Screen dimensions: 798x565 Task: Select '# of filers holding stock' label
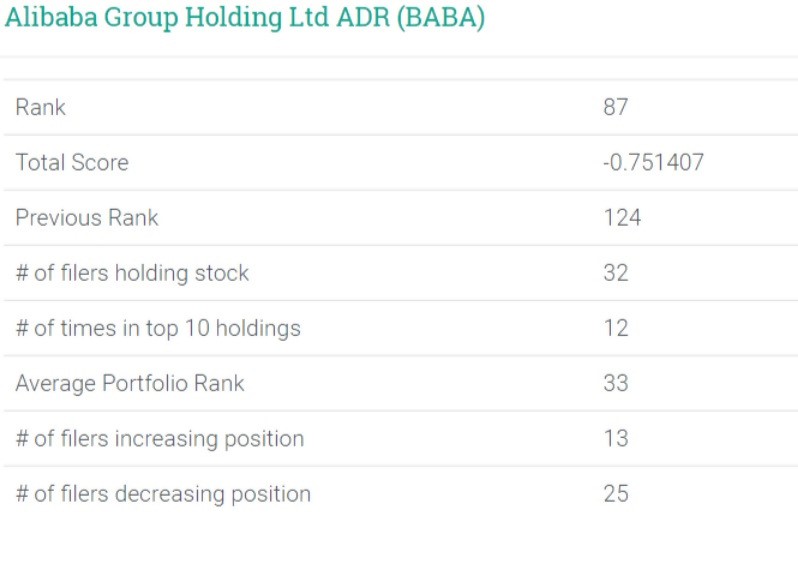tap(132, 273)
